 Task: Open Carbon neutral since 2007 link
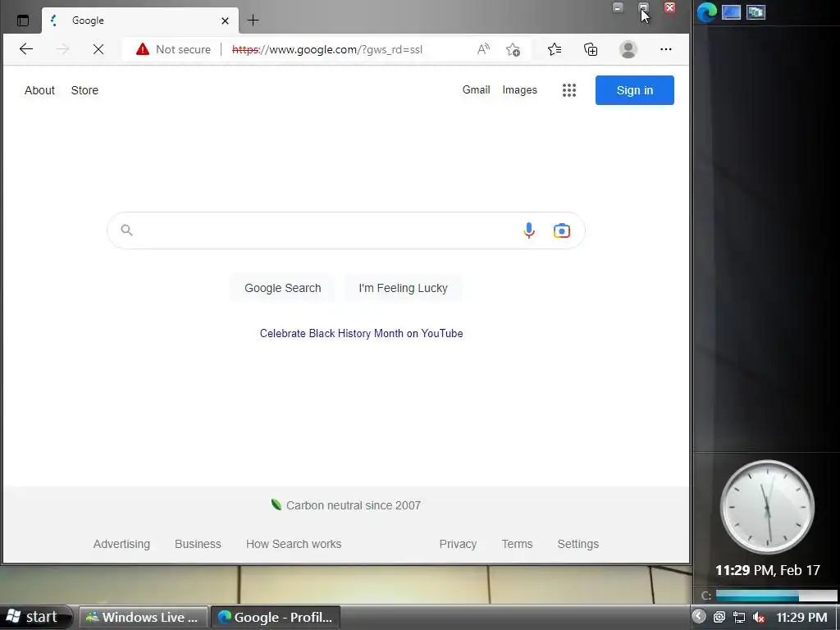[346, 505]
